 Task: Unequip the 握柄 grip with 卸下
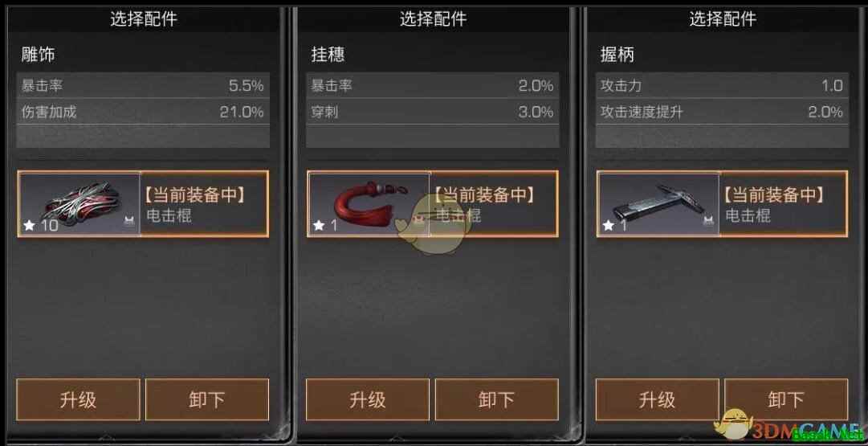click(786, 399)
